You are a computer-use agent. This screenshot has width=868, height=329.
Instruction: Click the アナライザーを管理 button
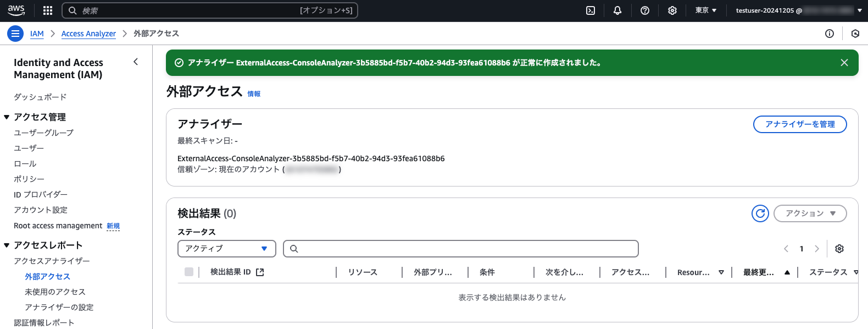[800, 124]
